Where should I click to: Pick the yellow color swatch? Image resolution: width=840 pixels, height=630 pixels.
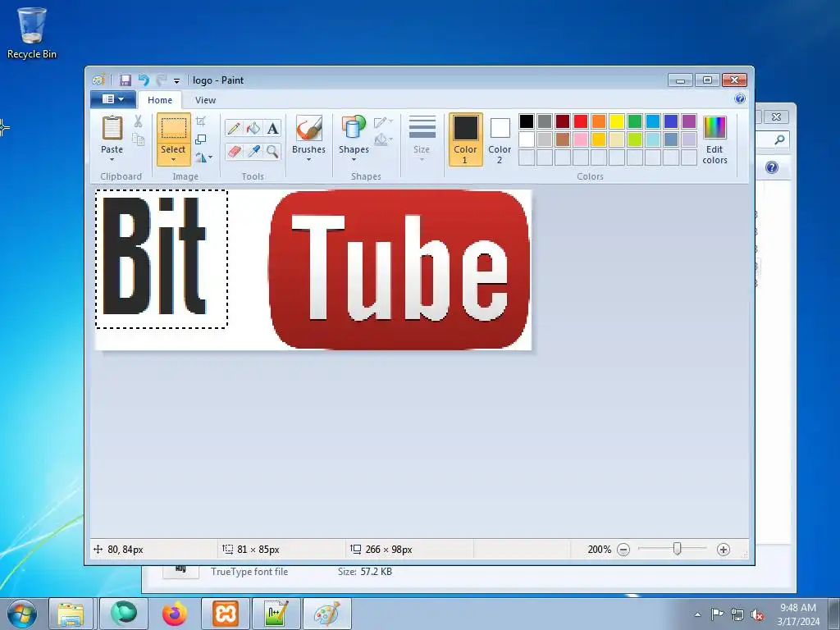pyautogui.click(x=617, y=121)
